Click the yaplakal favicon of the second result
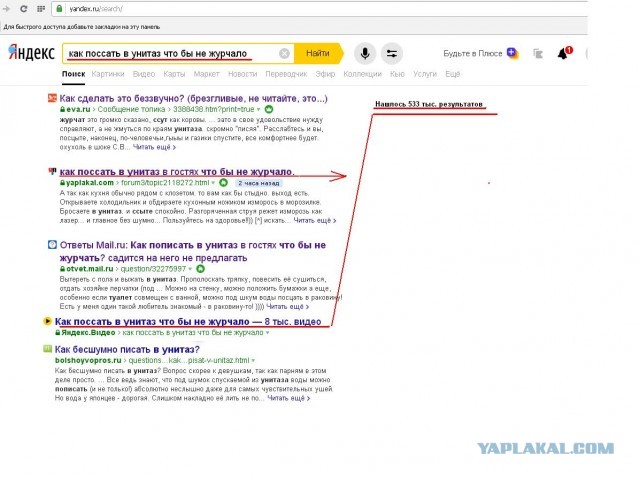Viewport: 640px width, 478px height. tap(52, 171)
